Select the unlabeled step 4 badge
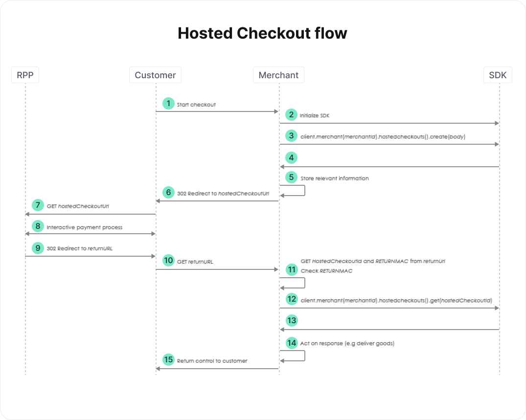This screenshot has width=526, height=420. click(x=291, y=157)
